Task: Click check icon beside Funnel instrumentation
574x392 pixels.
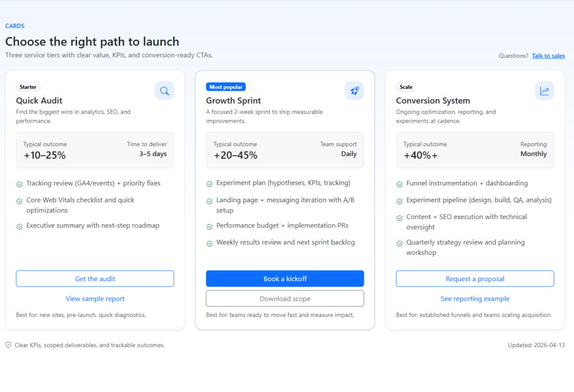Action: point(400,184)
